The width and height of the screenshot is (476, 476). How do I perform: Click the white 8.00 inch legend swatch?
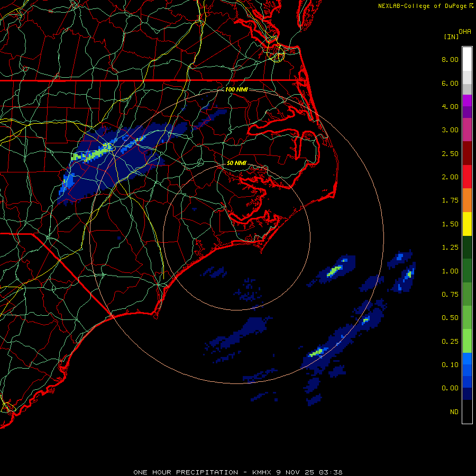coord(467,59)
